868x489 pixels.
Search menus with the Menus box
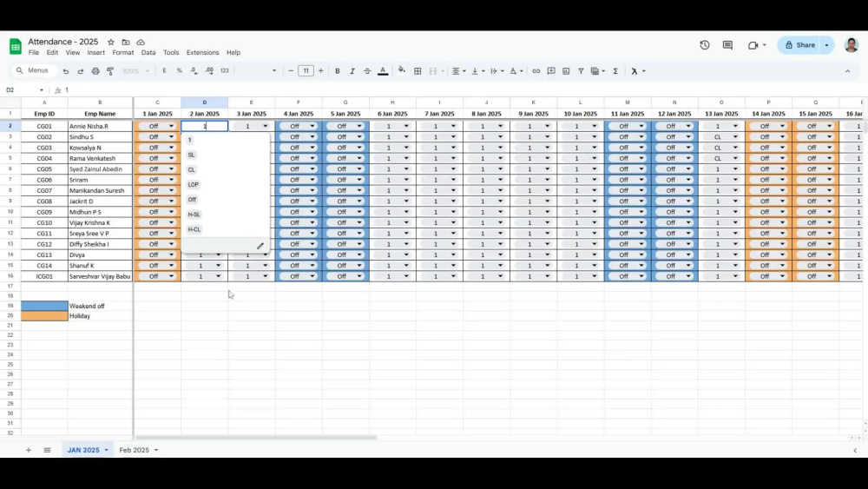click(34, 71)
